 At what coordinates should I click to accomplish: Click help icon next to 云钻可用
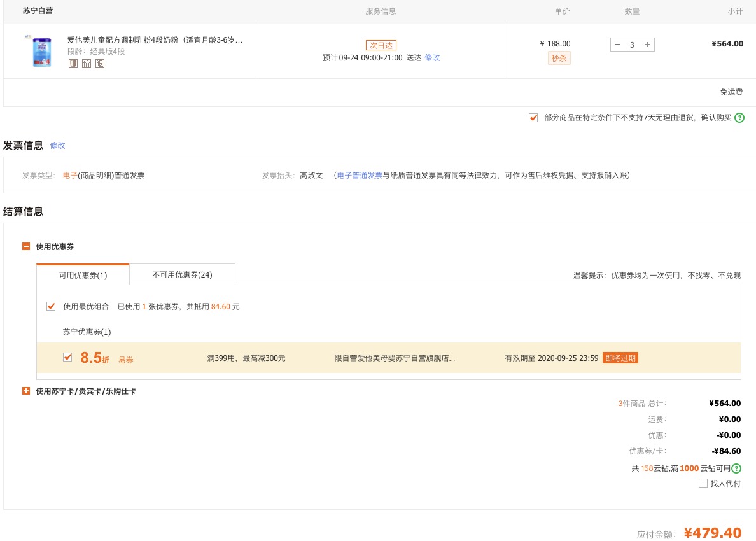[736, 468]
